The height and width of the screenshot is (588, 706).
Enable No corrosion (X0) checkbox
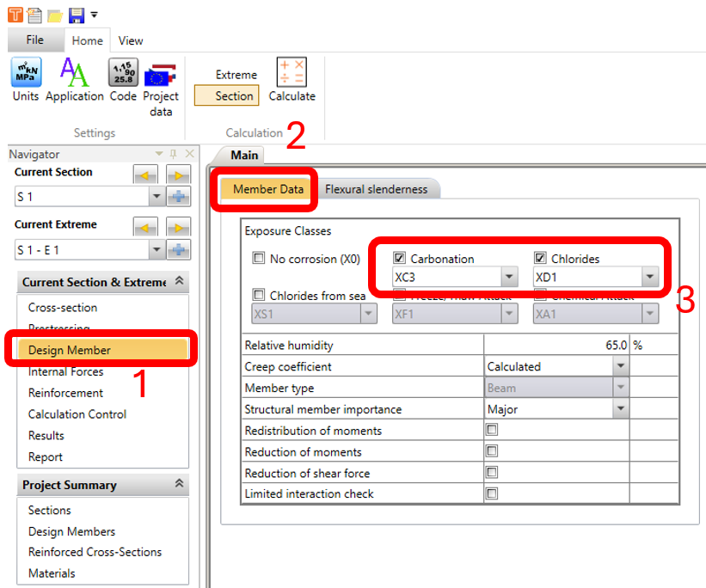[258, 258]
